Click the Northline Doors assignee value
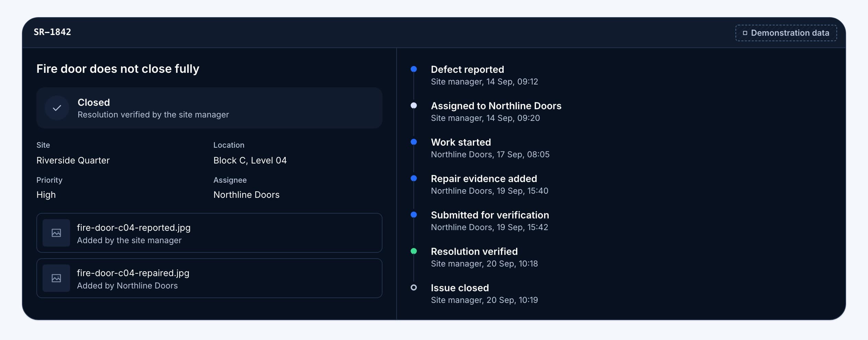This screenshot has width=868, height=340. [247, 195]
